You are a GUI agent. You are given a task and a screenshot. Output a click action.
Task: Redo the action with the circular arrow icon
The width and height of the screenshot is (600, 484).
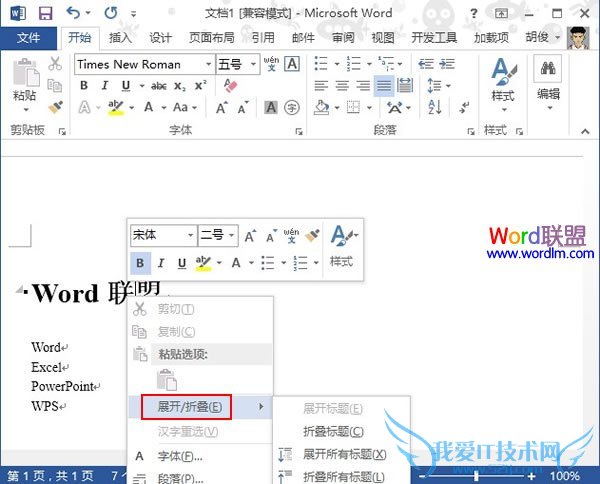[x=111, y=13]
